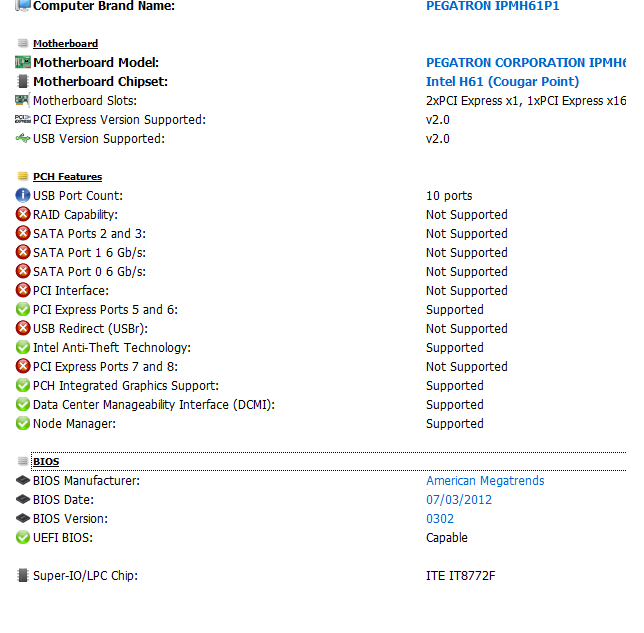Click the DCMI green check icon
This screenshot has width=644, height=633.
click(23, 404)
